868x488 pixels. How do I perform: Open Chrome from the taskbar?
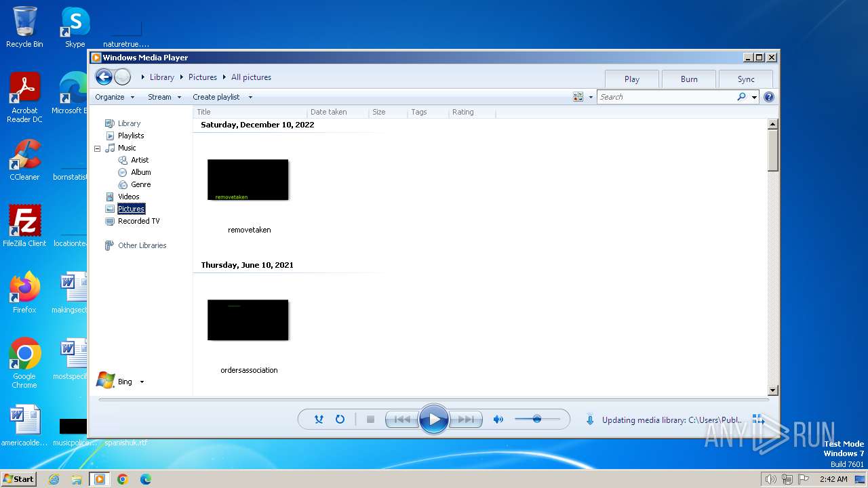click(x=122, y=479)
